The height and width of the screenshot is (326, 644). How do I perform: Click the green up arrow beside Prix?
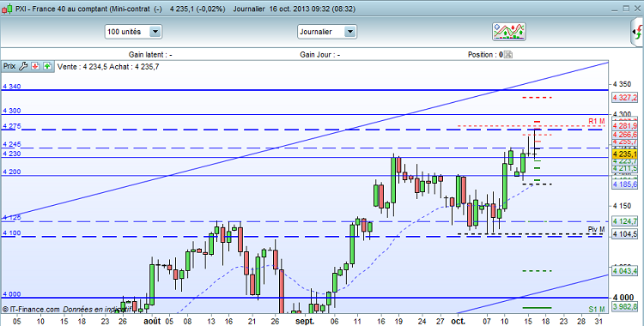(x=47, y=66)
